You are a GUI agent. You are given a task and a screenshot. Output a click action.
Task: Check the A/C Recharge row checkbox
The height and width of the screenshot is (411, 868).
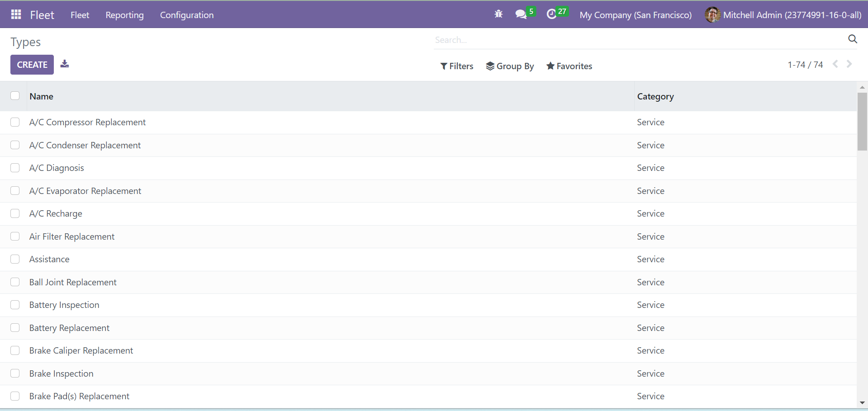click(15, 213)
